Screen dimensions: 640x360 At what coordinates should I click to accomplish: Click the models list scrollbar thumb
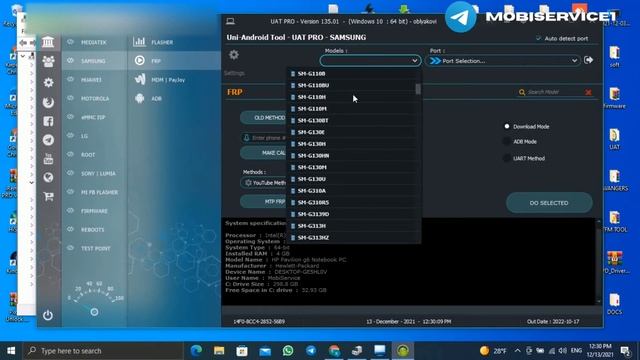(418, 89)
